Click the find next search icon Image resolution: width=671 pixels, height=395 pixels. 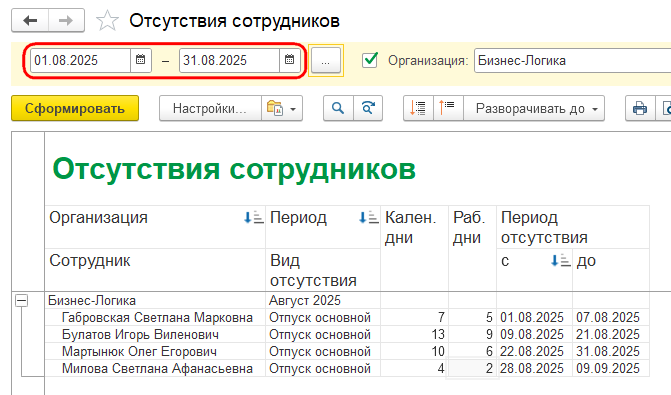pyautogui.click(x=368, y=108)
